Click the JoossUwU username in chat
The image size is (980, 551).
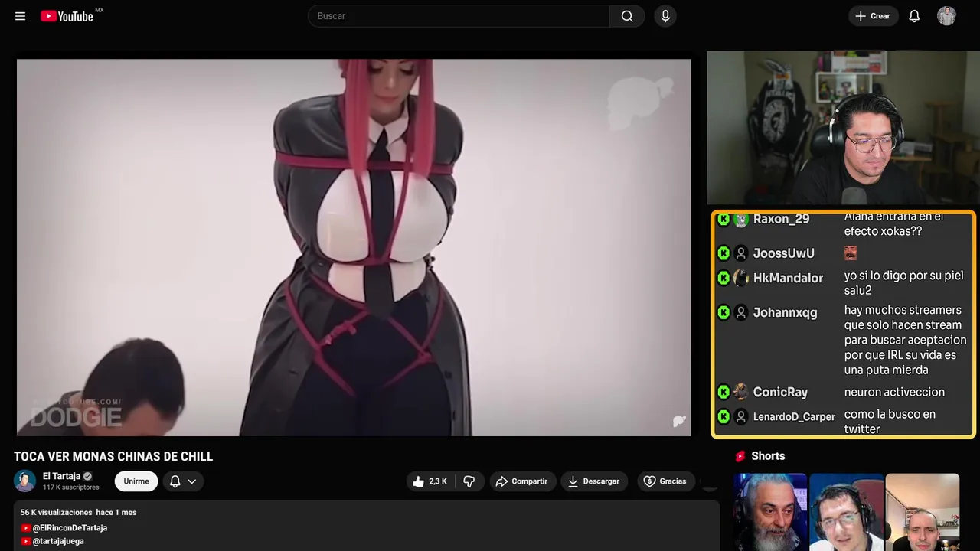click(x=783, y=253)
